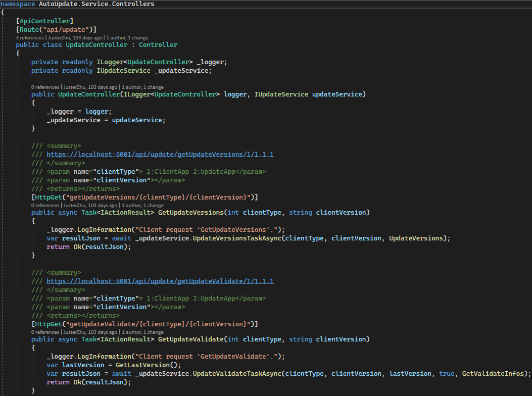
Task: Click 'JusterZhu, 103 days ago' above GetUpdateValidate method
Action: [90, 332]
